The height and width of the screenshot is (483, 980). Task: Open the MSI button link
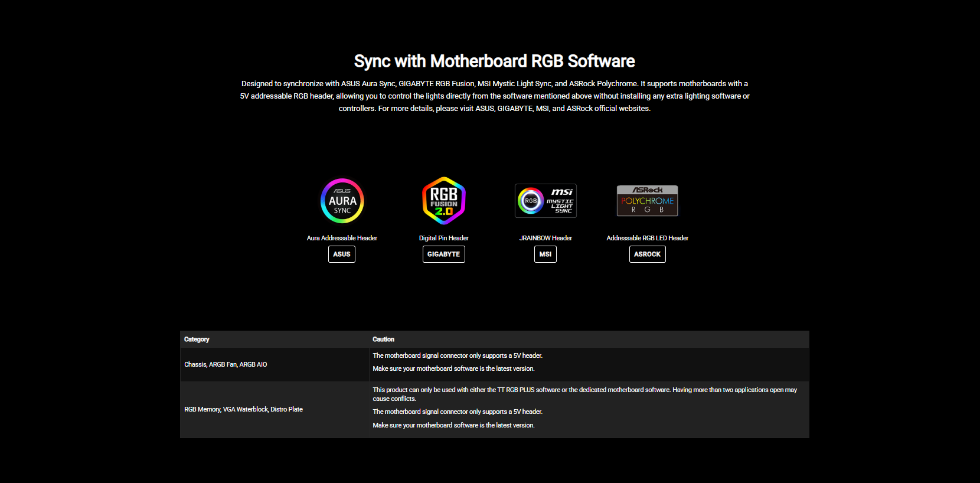pyautogui.click(x=545, y=254)
